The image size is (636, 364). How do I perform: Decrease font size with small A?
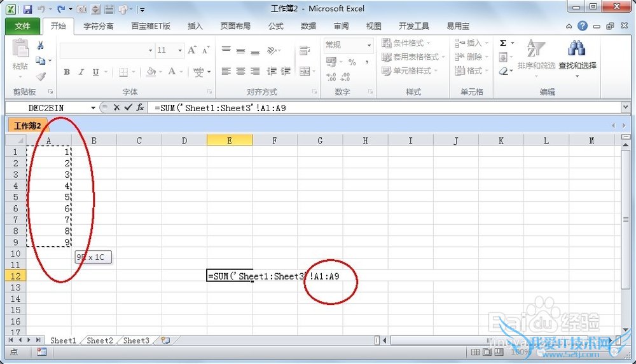(x=205, y=50)
